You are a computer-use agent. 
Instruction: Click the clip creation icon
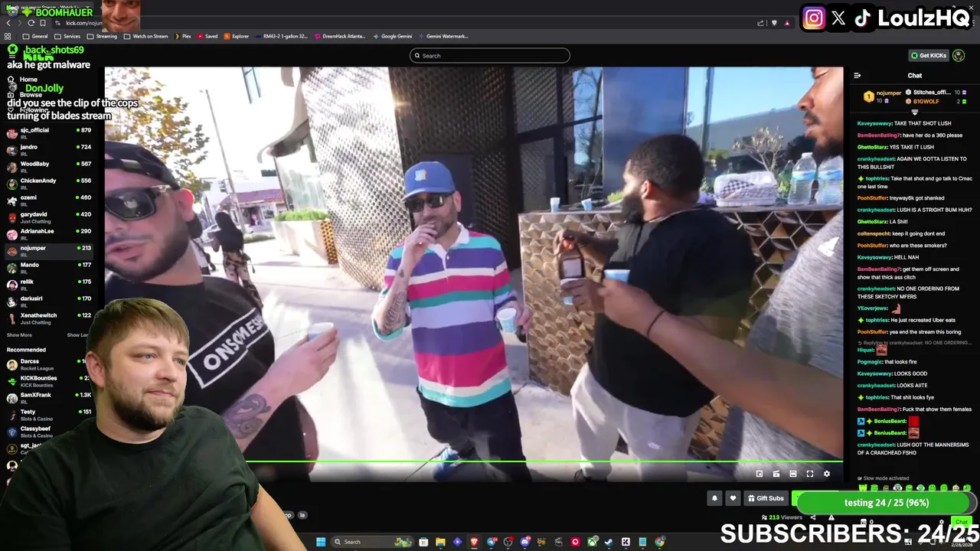776,474
